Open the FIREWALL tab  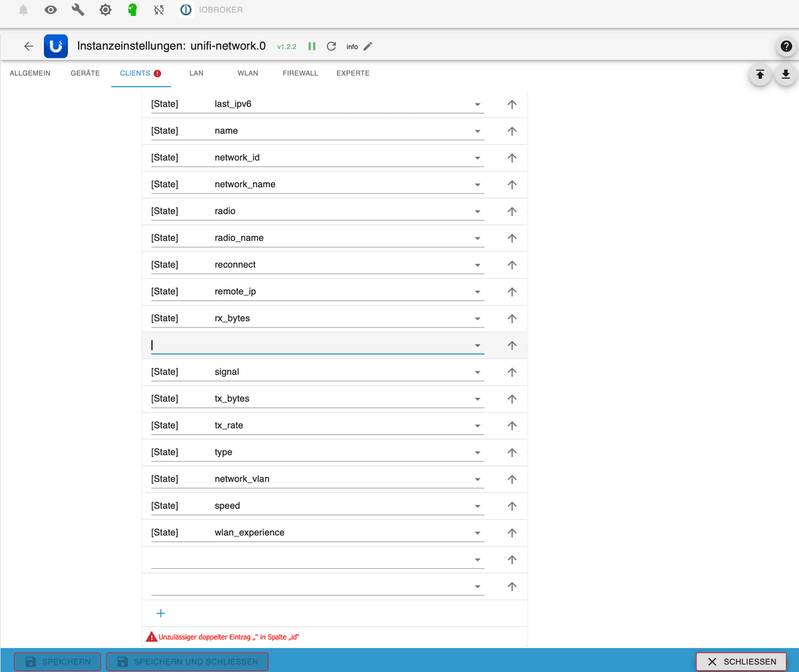(x=300, y=73)
